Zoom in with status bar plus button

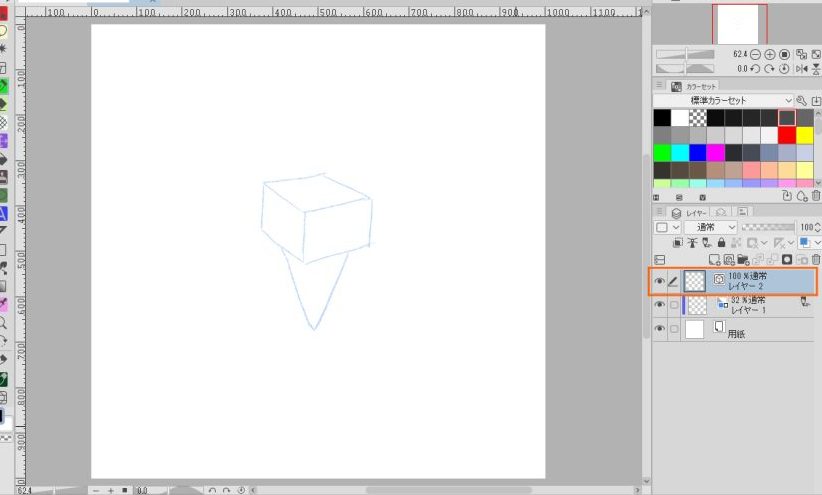(111, 491)
